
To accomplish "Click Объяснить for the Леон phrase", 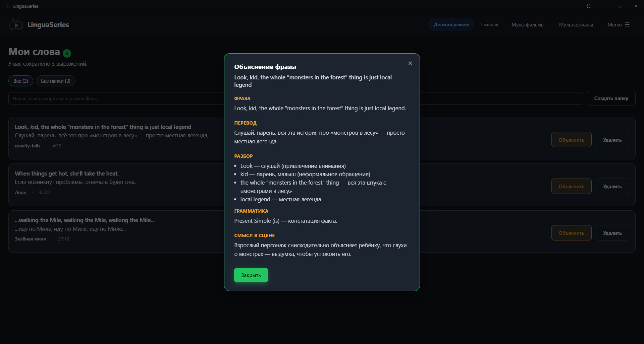I will pyautogui.click(x=571, y=186).
